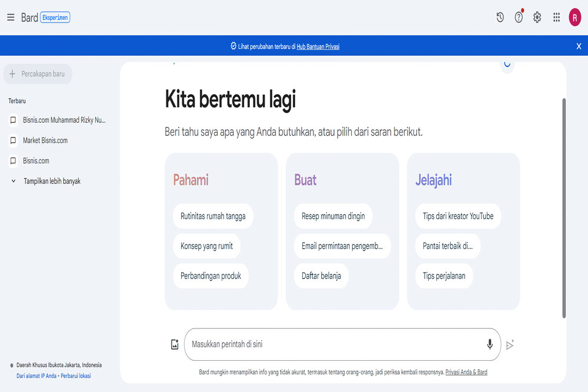Activate the microphone voice input
The height and width of the screenshot is (392, 588).
(x=490, y=344)
